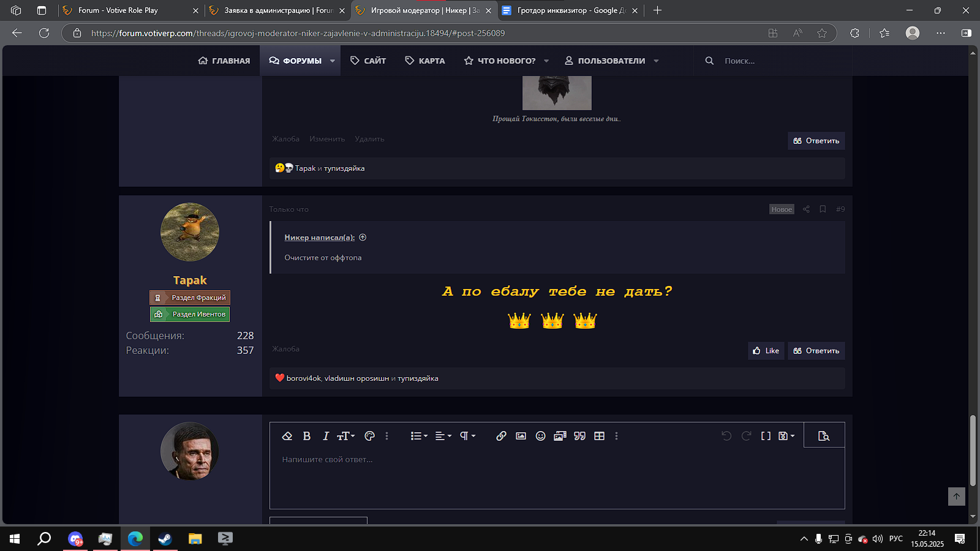Insert an image using the image icon
980x551 pixels.
point(521,436)
